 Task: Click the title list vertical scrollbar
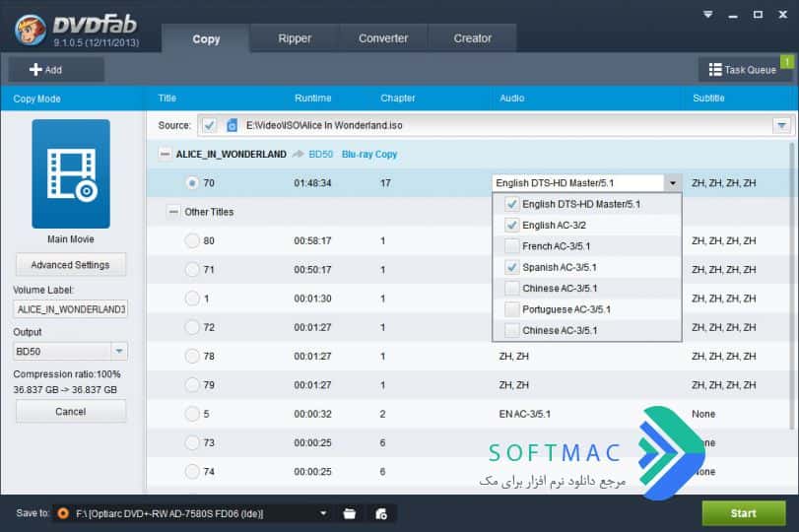click(793, 286)
